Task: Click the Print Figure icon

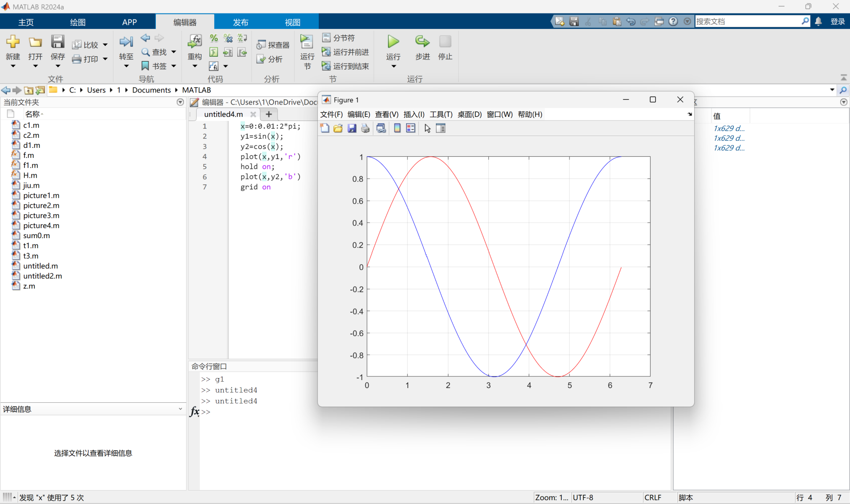Action: coord(365,129)
